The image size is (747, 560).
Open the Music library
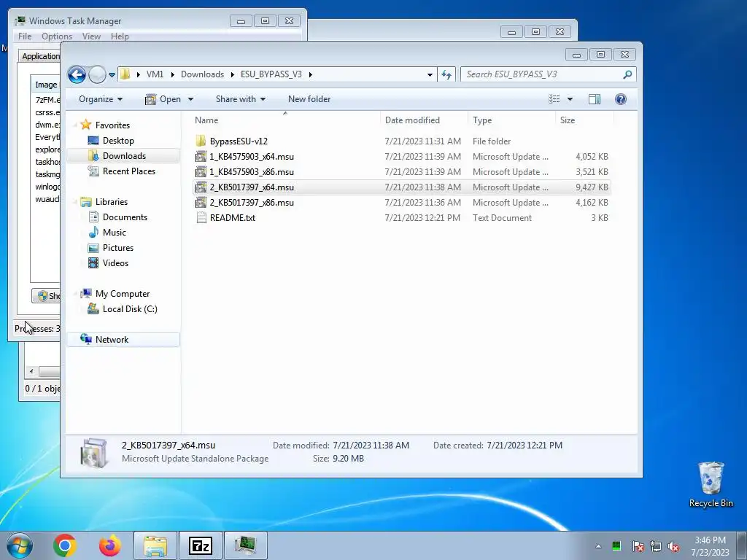[115, 232]
